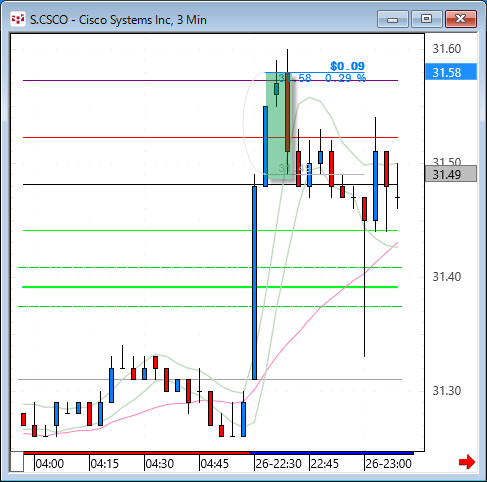
Task: Close the S.CSCO chart window
Action: pos(461,19)
